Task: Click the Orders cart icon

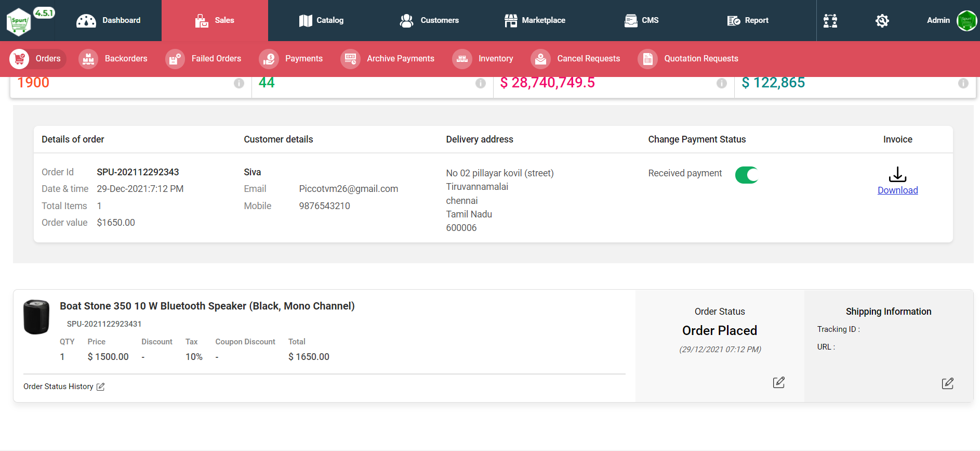Action: point(19,59)
